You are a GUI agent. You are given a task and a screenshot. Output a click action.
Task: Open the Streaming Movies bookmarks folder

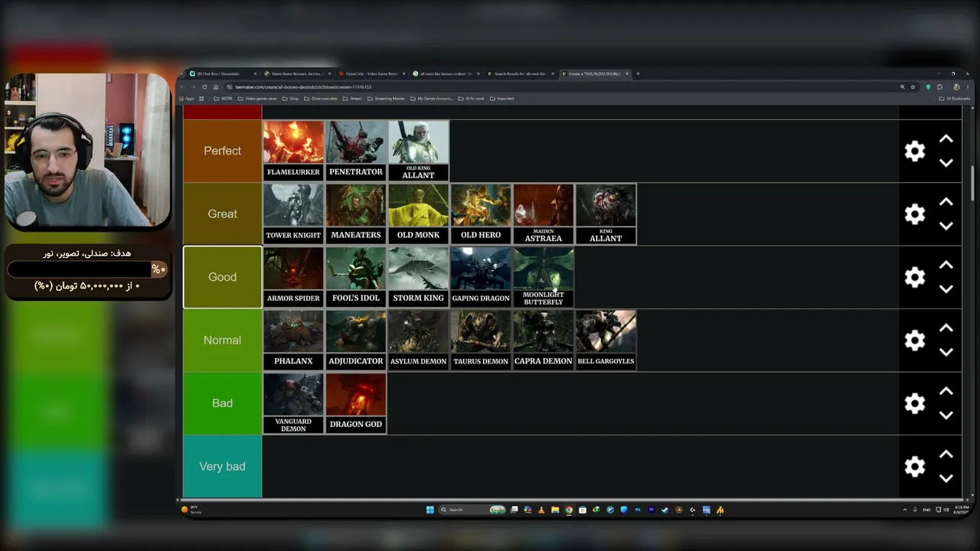coord(386,99)
